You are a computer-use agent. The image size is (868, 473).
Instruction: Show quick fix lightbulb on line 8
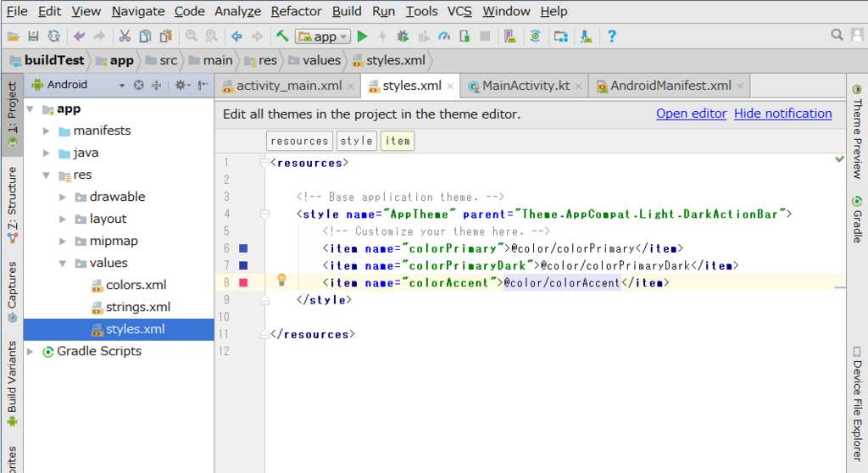tap(281, 280)
